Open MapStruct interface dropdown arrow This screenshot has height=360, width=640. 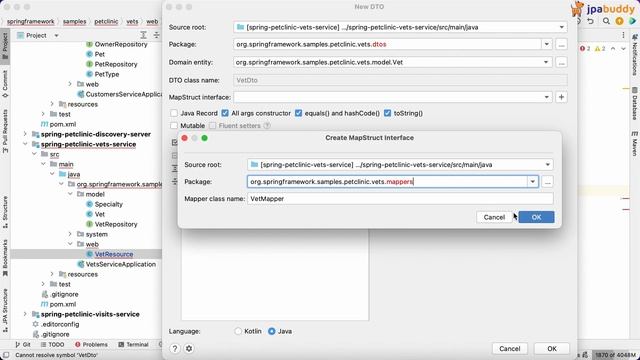point(547,97)
